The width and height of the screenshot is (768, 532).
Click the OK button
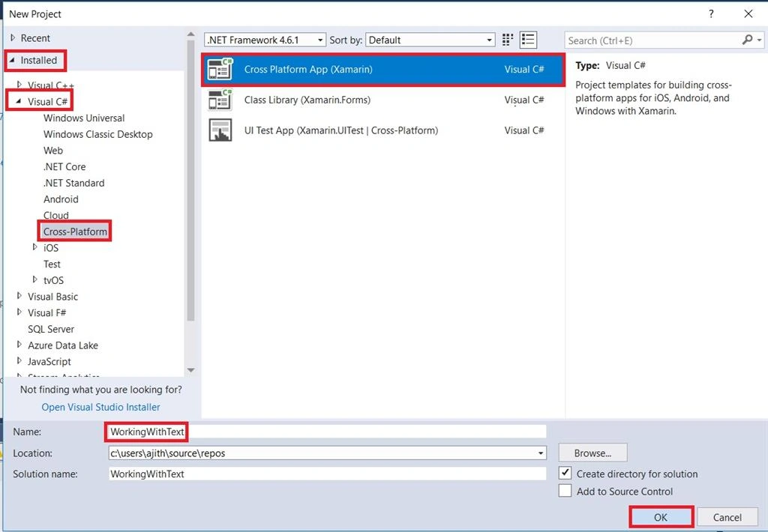point(661,517)
